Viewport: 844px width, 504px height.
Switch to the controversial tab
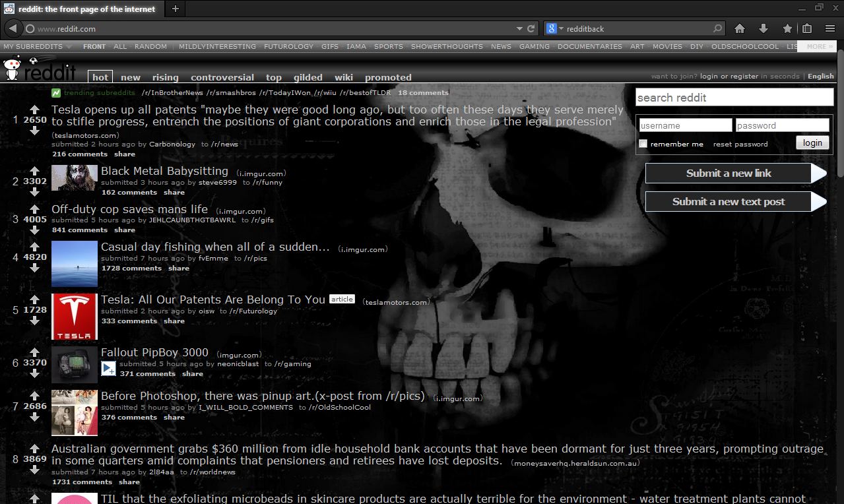pos(222,77)
